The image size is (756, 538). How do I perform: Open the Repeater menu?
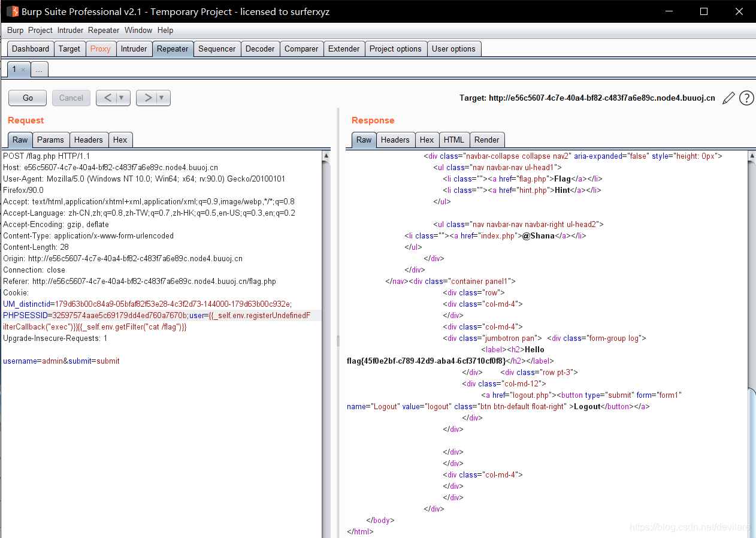point(104,30)
